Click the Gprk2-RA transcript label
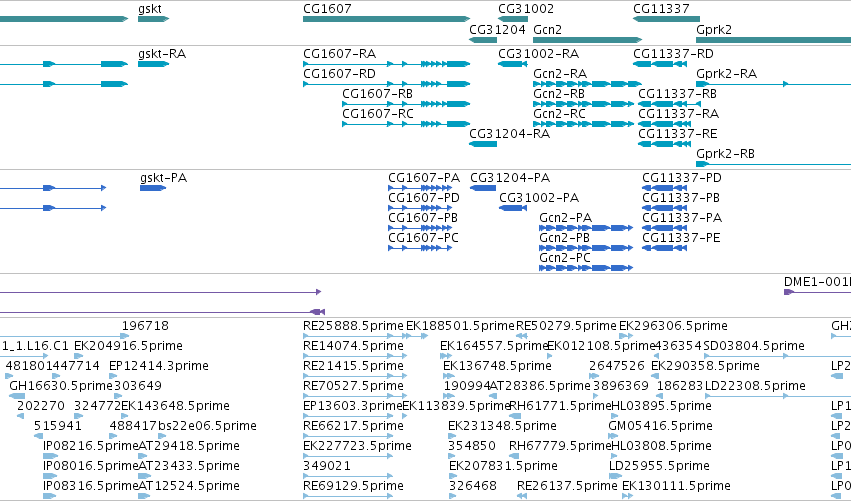 coord(727,74)
